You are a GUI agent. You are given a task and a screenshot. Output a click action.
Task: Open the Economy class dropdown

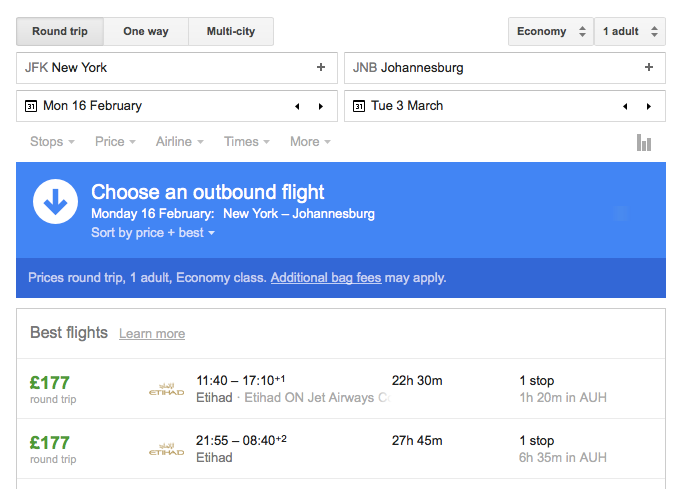[x=550, y=32]
